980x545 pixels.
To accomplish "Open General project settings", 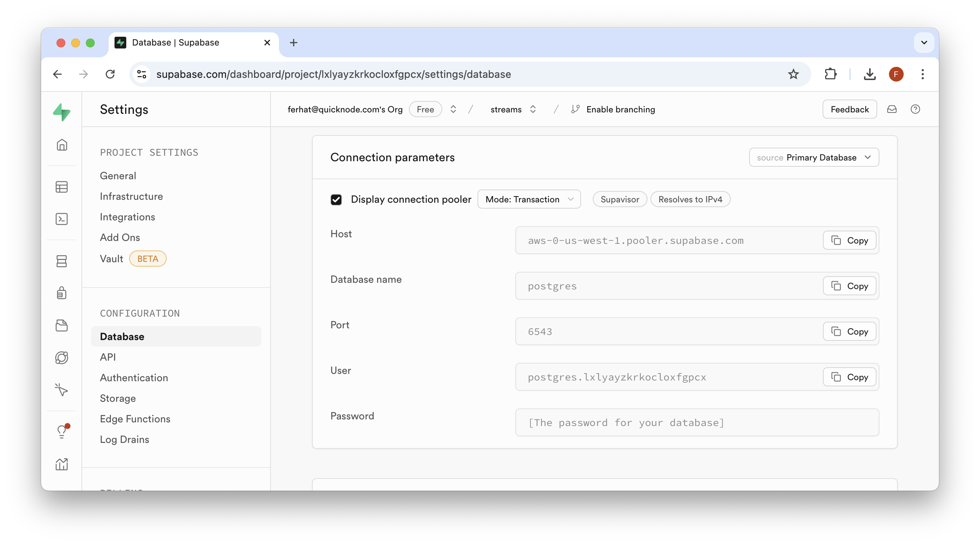I will (118, 176).
